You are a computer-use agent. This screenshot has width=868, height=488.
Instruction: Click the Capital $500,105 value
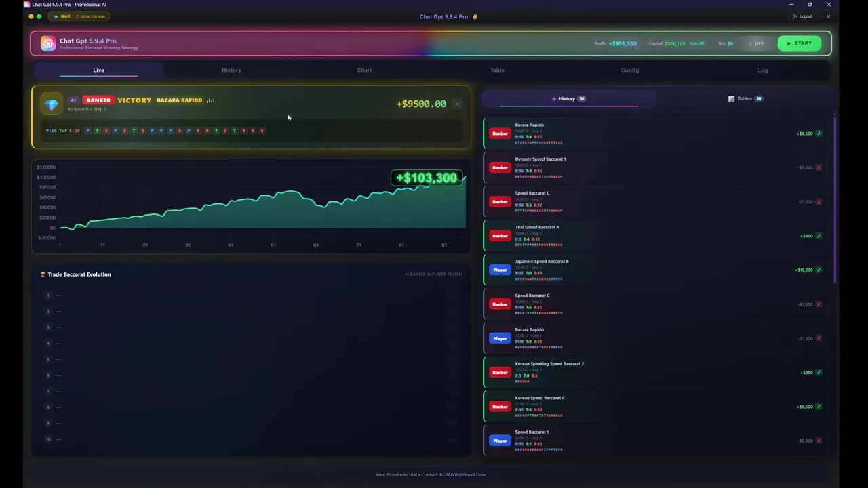675,43
